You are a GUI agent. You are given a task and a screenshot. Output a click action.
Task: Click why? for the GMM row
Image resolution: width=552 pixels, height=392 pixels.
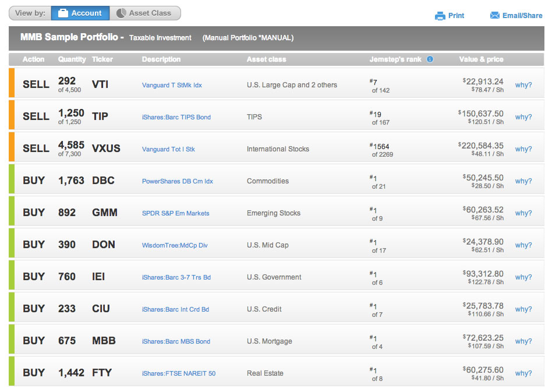(523, 213)
